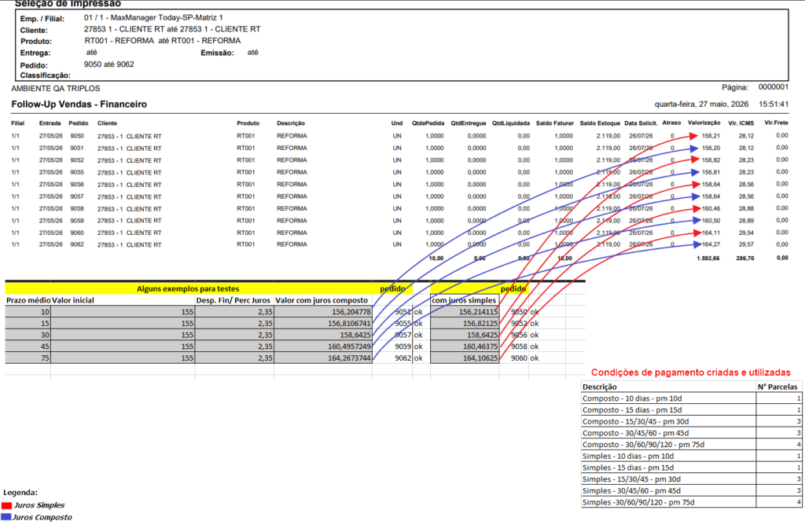
Task: Click the yellow 'Alguns exemplos para testes' header
Action: [x=188, y=289]
